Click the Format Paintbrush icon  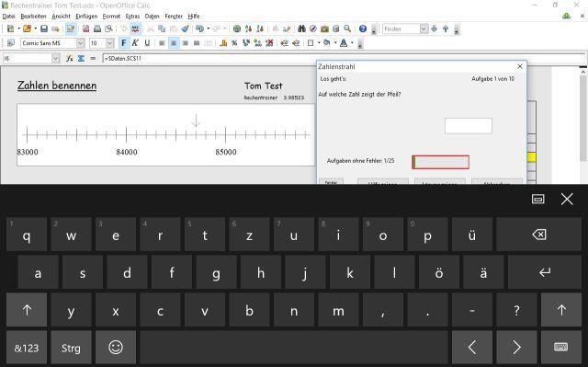click(185, 29)
